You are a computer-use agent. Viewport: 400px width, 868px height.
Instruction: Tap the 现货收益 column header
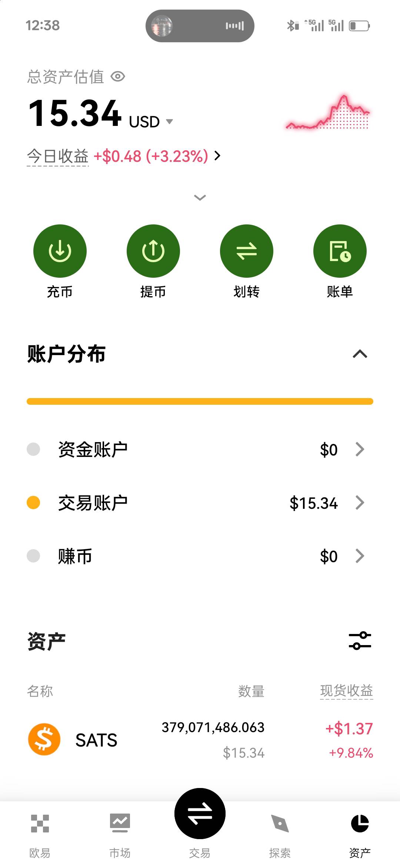point(346,691)
